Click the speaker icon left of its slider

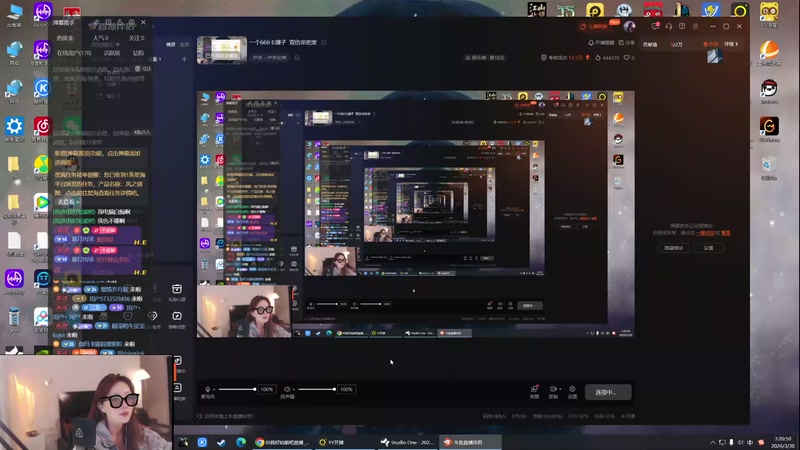(x=287, y=389)
